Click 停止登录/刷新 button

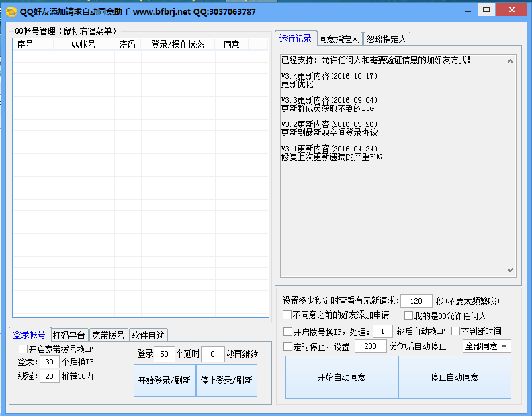coord(226,380)
